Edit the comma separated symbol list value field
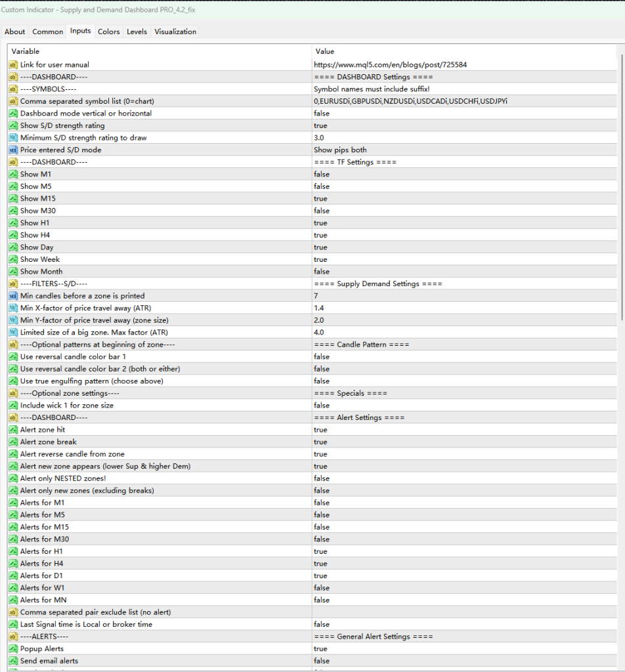The height and width of the screenshot is (672, 625). tap(410, 101)
